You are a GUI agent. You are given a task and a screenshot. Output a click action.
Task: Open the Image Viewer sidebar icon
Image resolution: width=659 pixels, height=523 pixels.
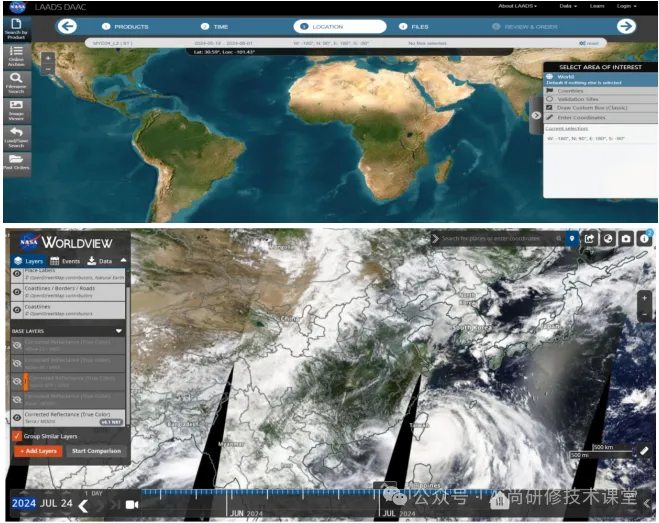coord(16,110)
